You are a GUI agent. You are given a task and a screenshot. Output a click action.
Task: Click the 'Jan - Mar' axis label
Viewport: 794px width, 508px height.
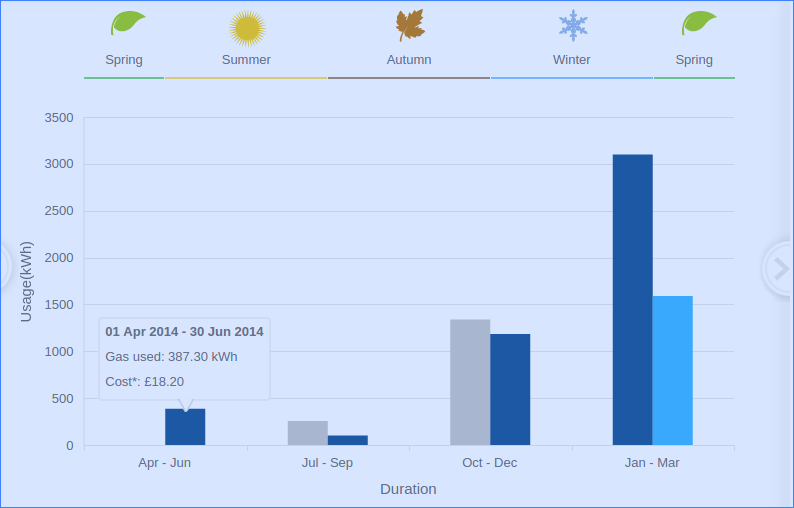652,463
